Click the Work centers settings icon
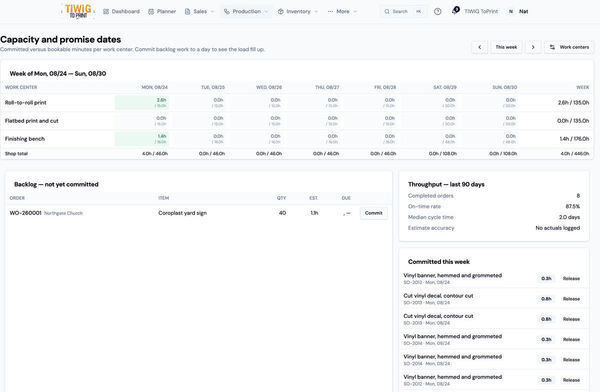Screen dimensions: 600x392 pyautogui.click(x=552, y=47)
